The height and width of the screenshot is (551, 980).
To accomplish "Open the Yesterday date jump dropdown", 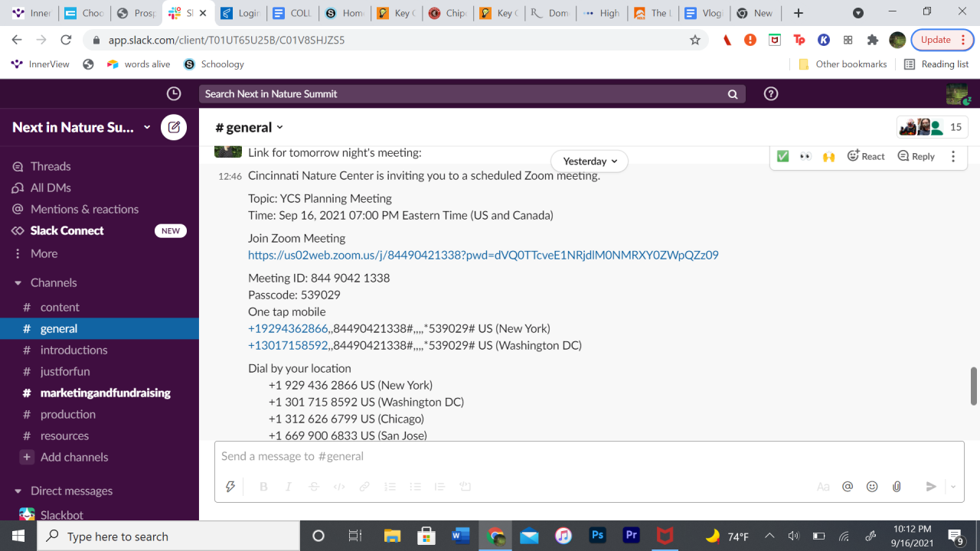I will (x=590, y=161).
